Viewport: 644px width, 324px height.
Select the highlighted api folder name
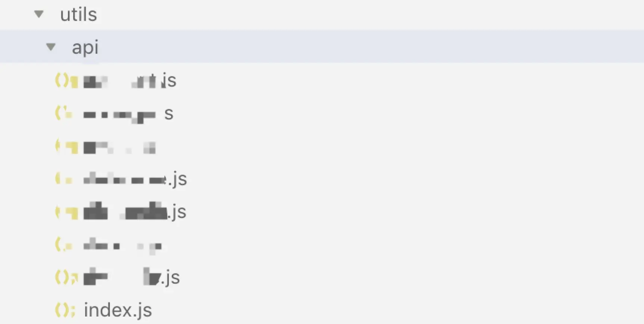85,47
